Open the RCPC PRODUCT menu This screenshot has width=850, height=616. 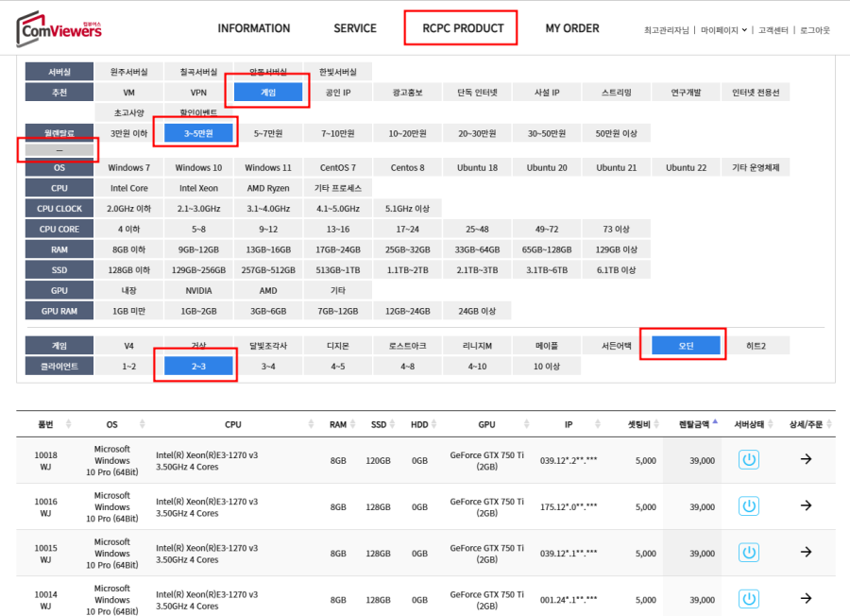(461, 28)
